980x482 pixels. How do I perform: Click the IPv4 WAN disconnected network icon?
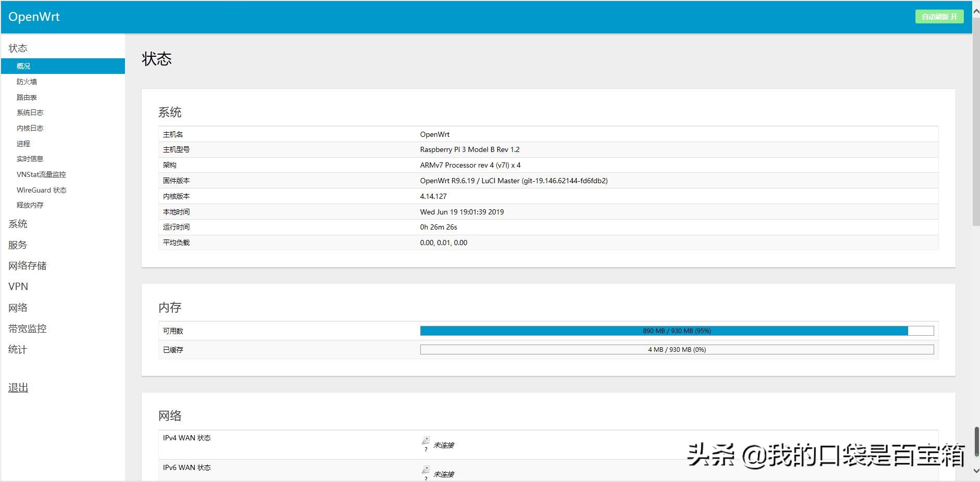(425, 441)
